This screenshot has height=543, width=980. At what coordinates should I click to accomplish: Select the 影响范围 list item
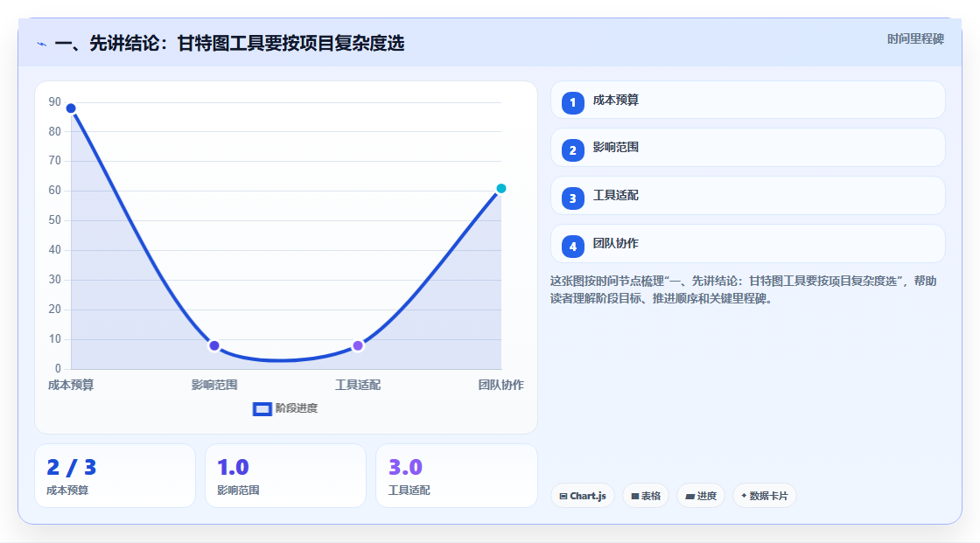747,148
